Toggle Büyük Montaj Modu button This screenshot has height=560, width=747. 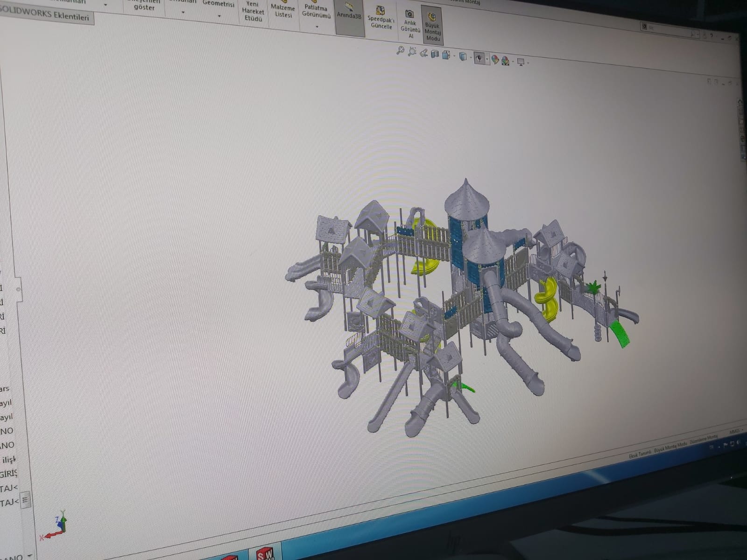point(432,25)
